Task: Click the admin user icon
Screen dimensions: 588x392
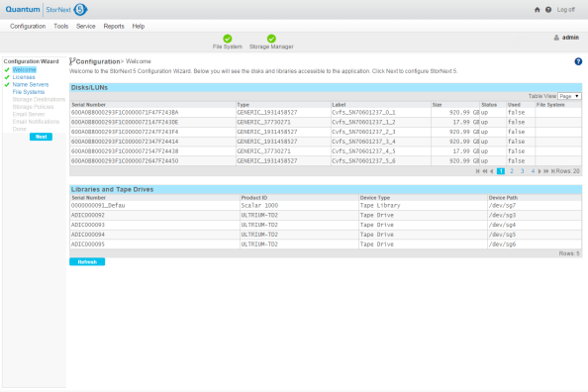Action: pyautogui.click(x=556, y=38)
